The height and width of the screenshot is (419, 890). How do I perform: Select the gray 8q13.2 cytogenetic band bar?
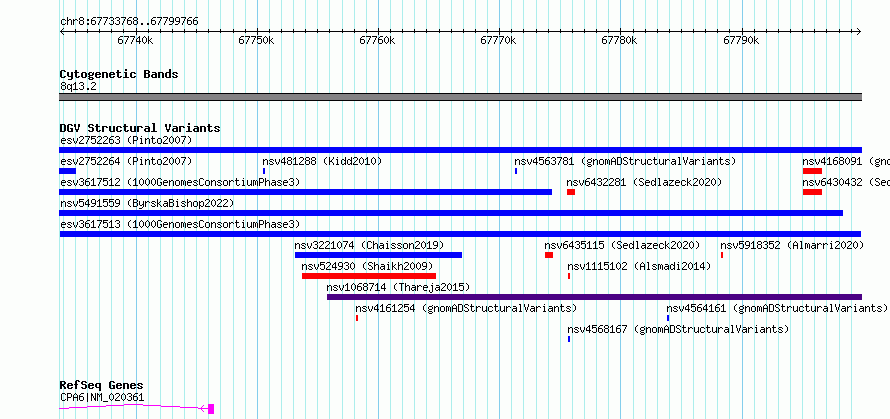pos(460,97)
